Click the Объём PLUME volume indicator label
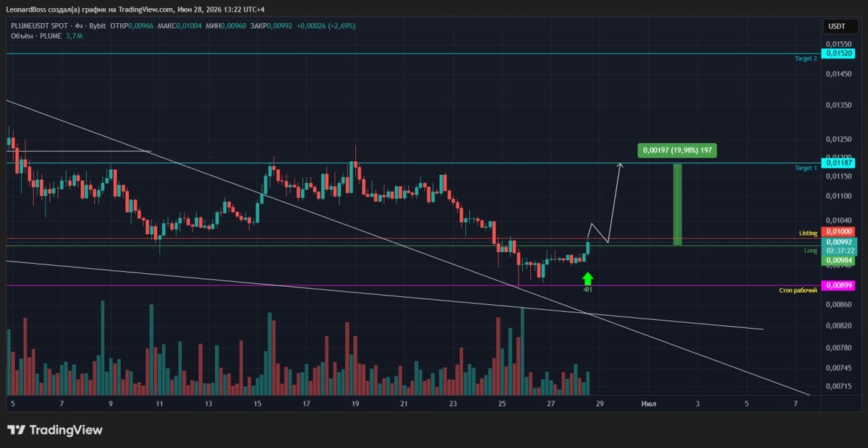 coord(35,35)
